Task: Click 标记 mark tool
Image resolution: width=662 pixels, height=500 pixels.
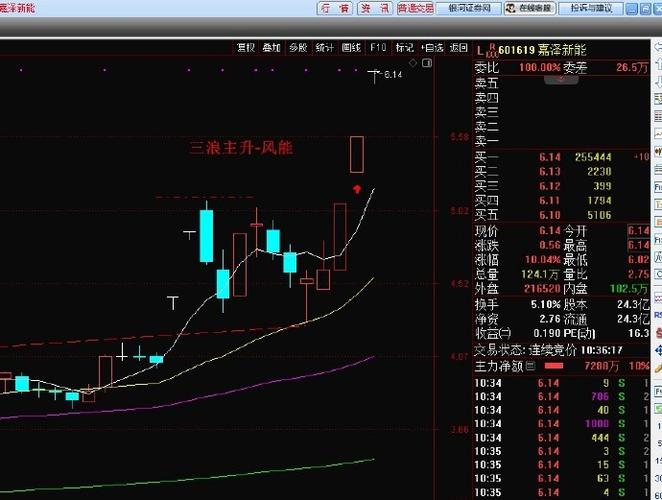Action: tap(404, 47)
